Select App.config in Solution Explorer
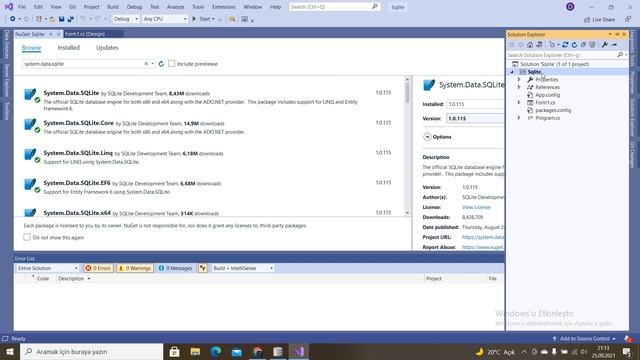Screen dimensions: 640x360 click(547, 95)
